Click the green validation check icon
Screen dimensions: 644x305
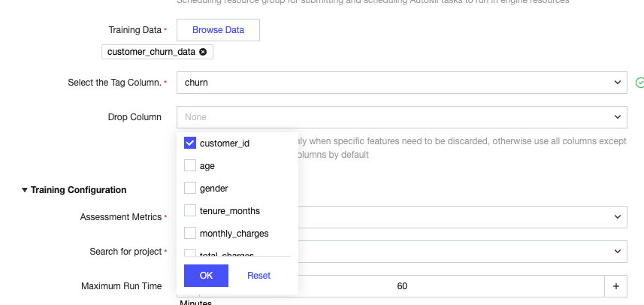pyautogui.click(x=639, y=82)
